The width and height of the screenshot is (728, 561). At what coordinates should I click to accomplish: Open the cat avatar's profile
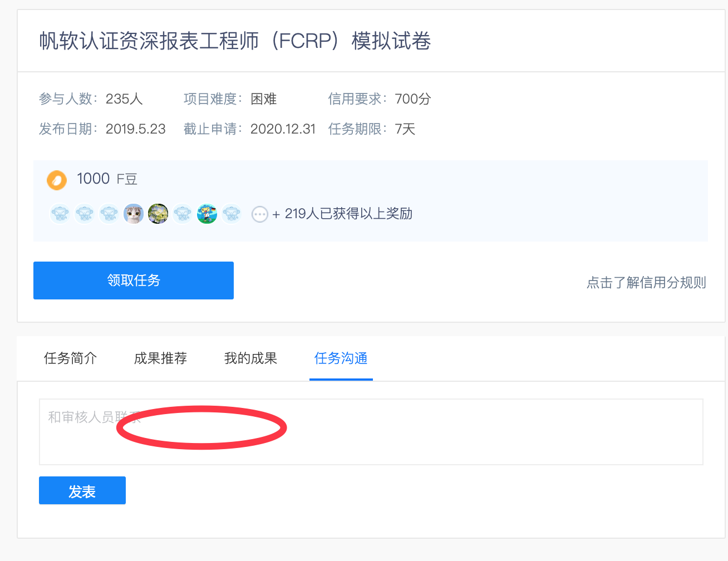(134, 214)
